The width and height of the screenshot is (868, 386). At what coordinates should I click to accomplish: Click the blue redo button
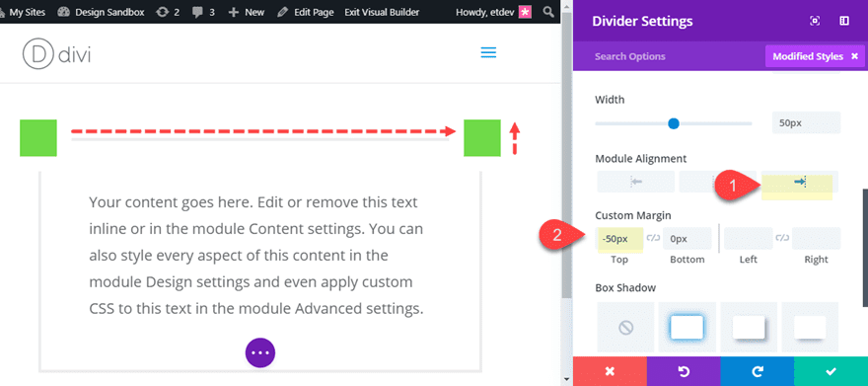(757, 371)
